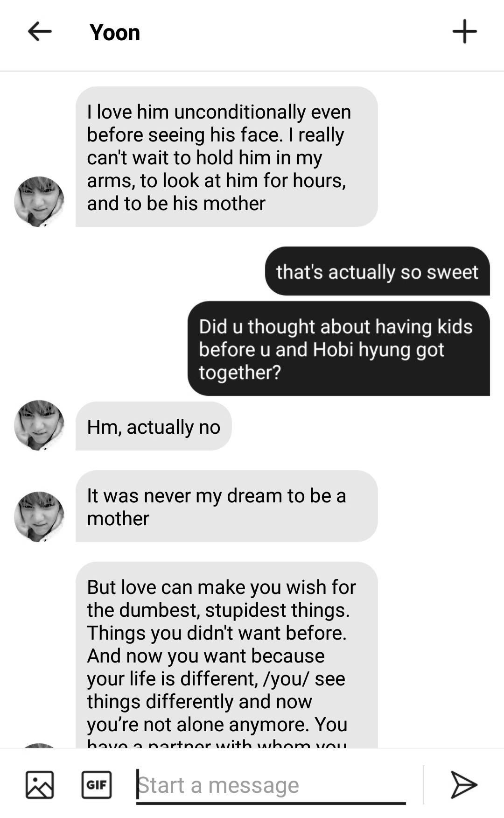The image size is (504, 818).
Task: Select the 'Did u thought about having kids' message
Action: 339,349
